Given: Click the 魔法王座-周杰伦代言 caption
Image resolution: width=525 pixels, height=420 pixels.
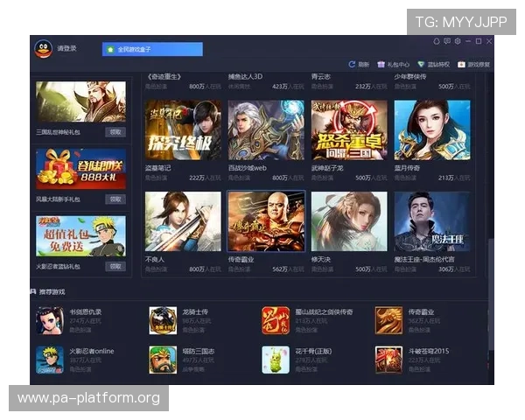Looking at the screenshot, I should click(424, 259).
